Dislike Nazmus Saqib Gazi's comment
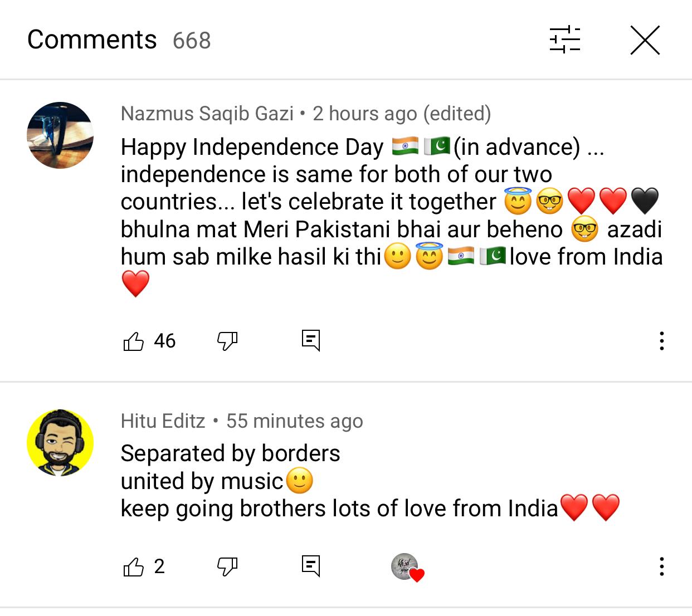 pyautogui.click(x=227, y=341)
